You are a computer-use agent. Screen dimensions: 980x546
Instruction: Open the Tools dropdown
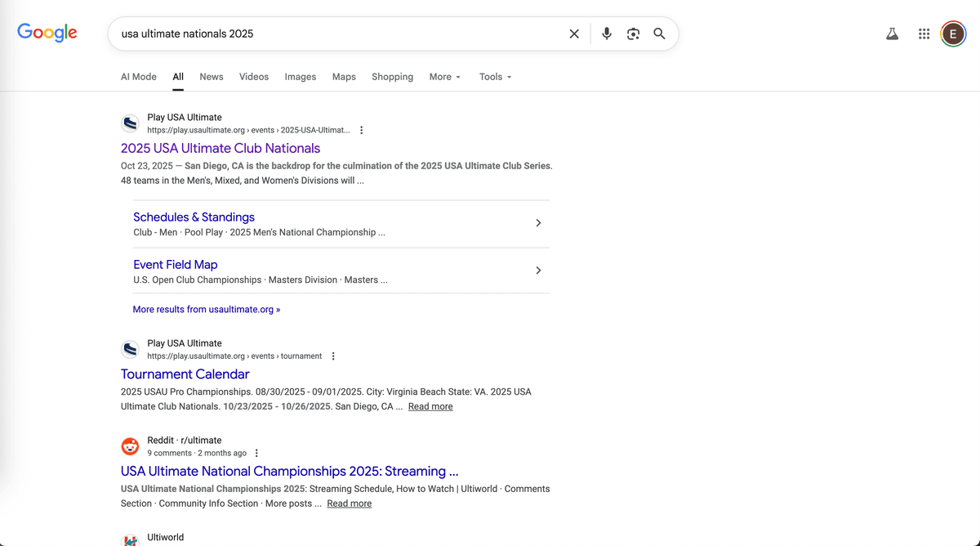(495, 77)
